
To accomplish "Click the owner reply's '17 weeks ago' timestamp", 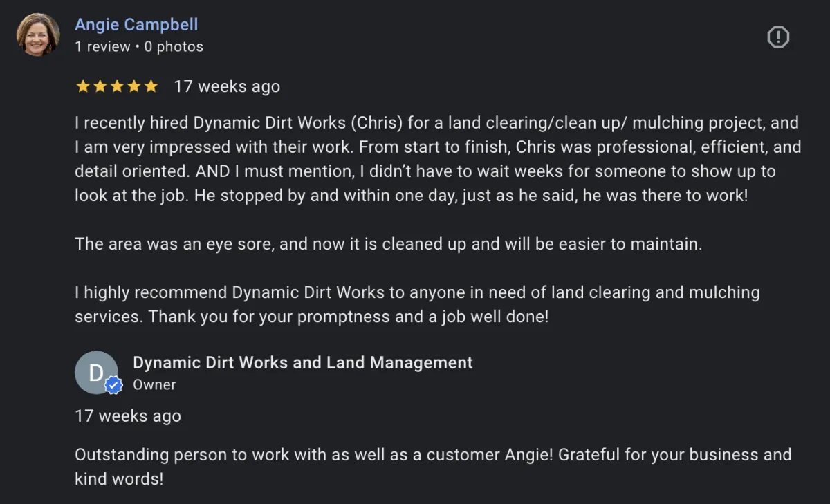I will click(x=128, y=416).
